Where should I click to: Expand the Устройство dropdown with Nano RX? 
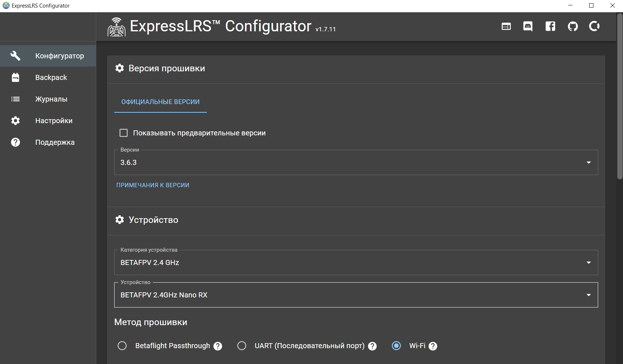click(356, 295)
